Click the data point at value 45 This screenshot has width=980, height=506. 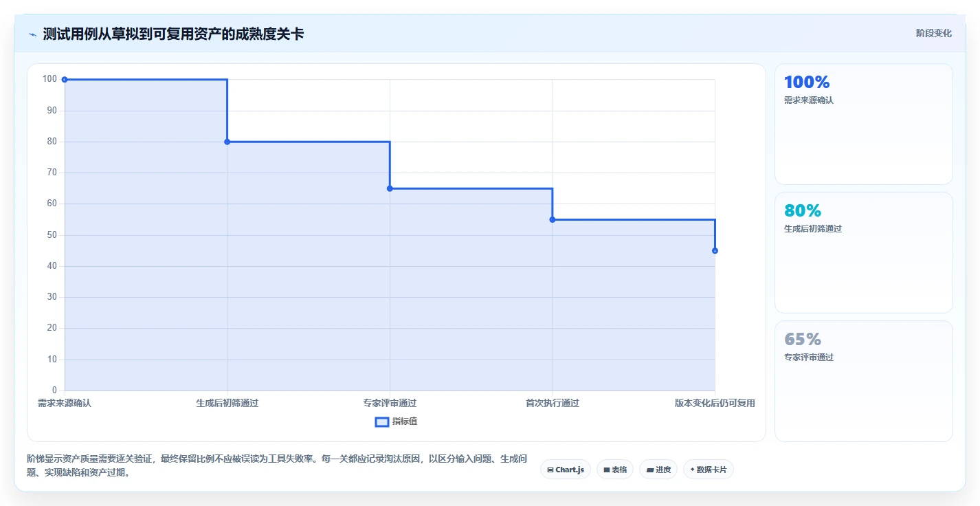pyautogui.click(x=715, y=251)
